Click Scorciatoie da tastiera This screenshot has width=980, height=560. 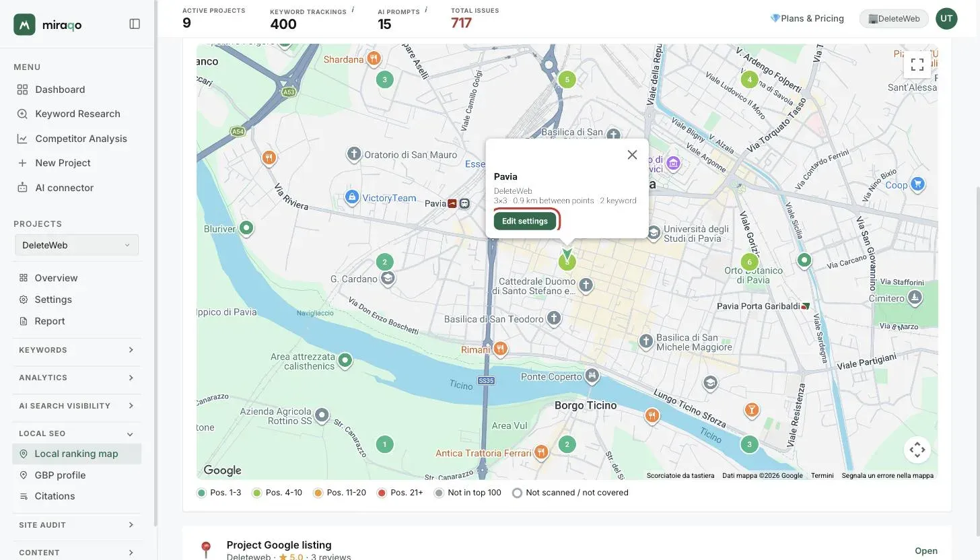(x=680, y=475)
